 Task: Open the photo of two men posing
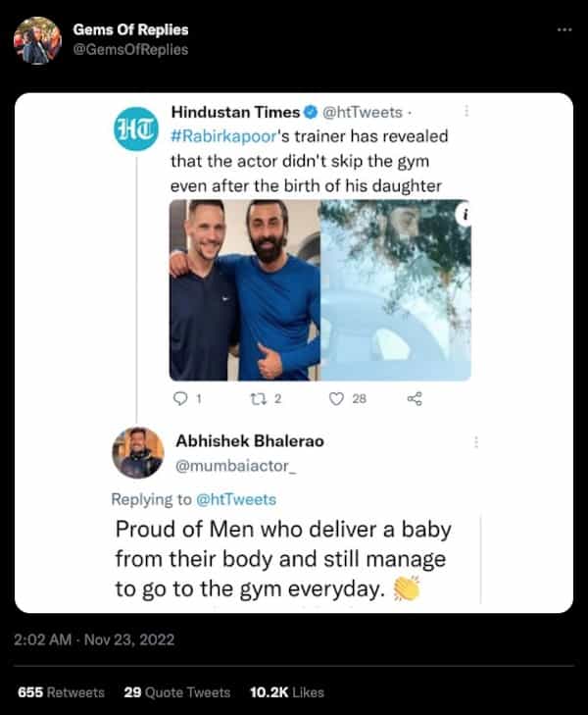pyautogui.click(x=245, y=289)
